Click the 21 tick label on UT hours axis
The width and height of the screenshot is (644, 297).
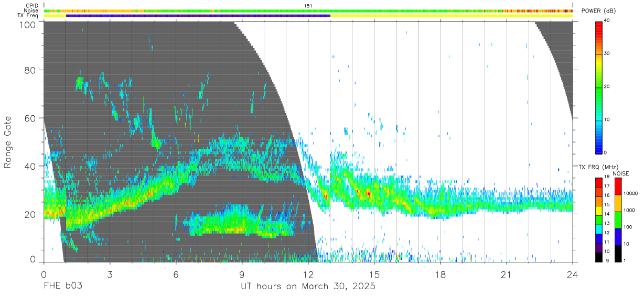tap(507, 274)
